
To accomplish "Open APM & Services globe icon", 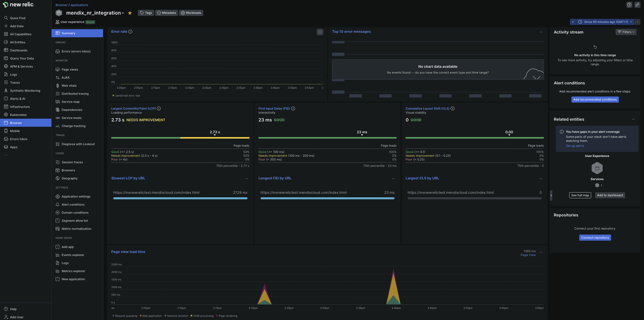I will pyautogui.click(x=6, y=66).
